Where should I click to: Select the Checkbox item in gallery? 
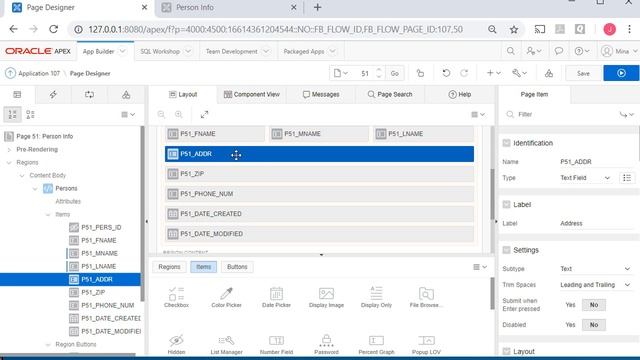pyautogui.click(x=176, y=297)
